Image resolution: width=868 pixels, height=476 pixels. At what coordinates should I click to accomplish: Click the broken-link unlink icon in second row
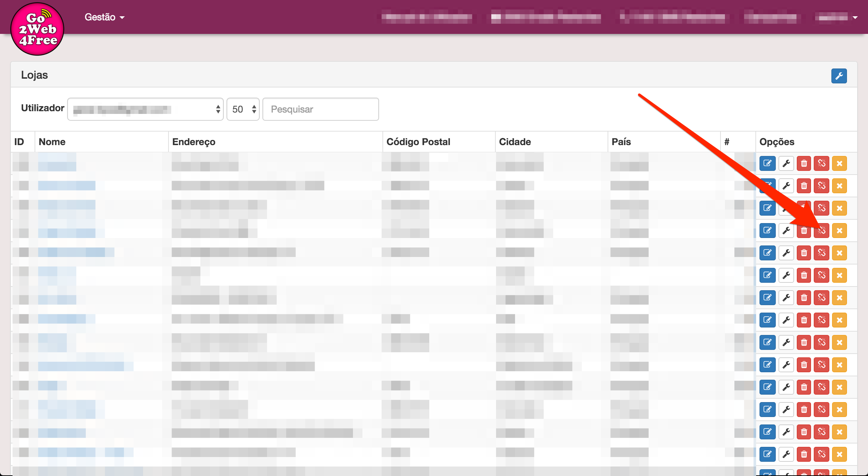[x=821, y=186]
